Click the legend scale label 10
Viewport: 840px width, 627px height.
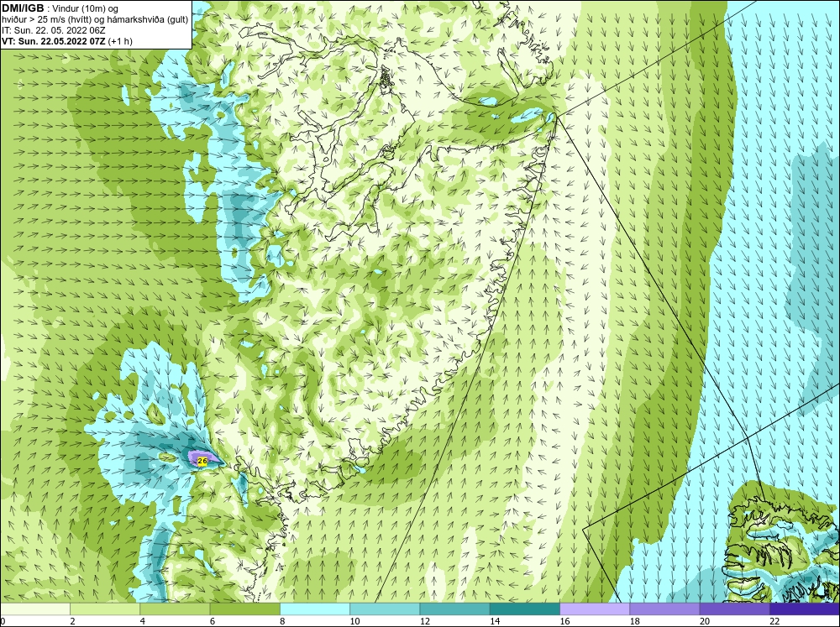(x=354, y=621)
